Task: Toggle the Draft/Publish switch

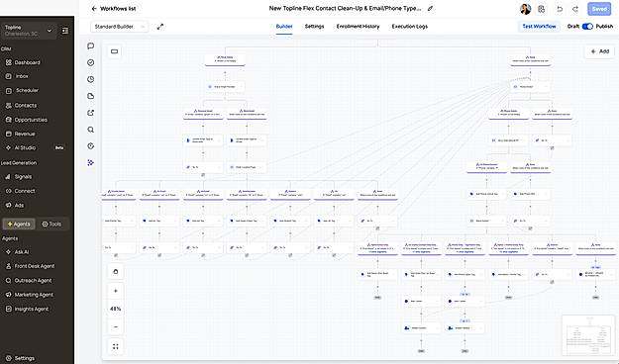Action: click(587, 27)
